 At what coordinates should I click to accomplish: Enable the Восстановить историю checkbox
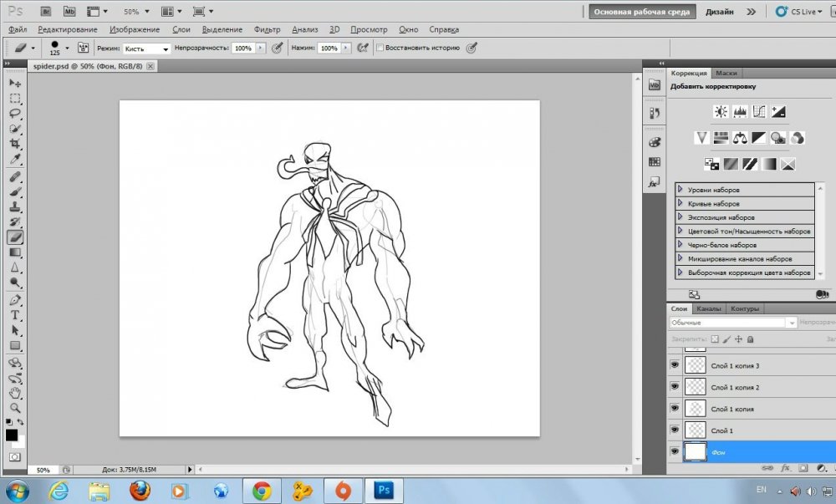pos(380,48)
